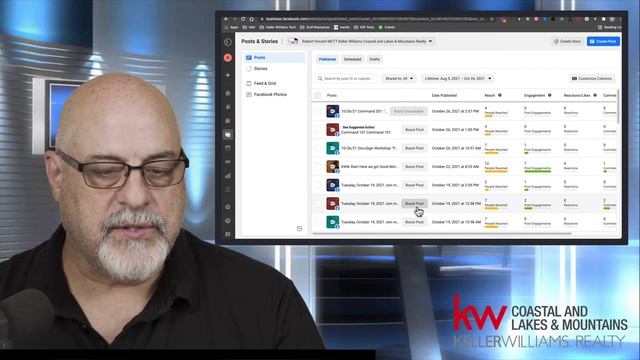Image resolution: width=640 pixels, height=360 pixels.
Task: Click the plus icon in left sidebar
Action: coord(228,76)
